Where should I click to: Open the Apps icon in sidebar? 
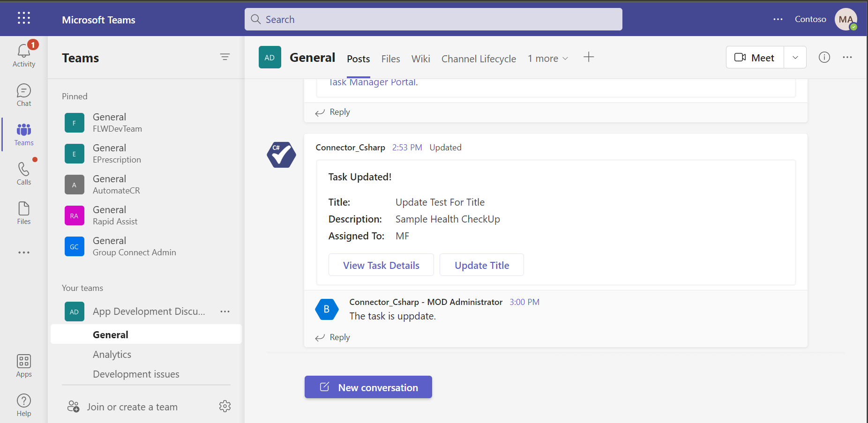point(24,361)
